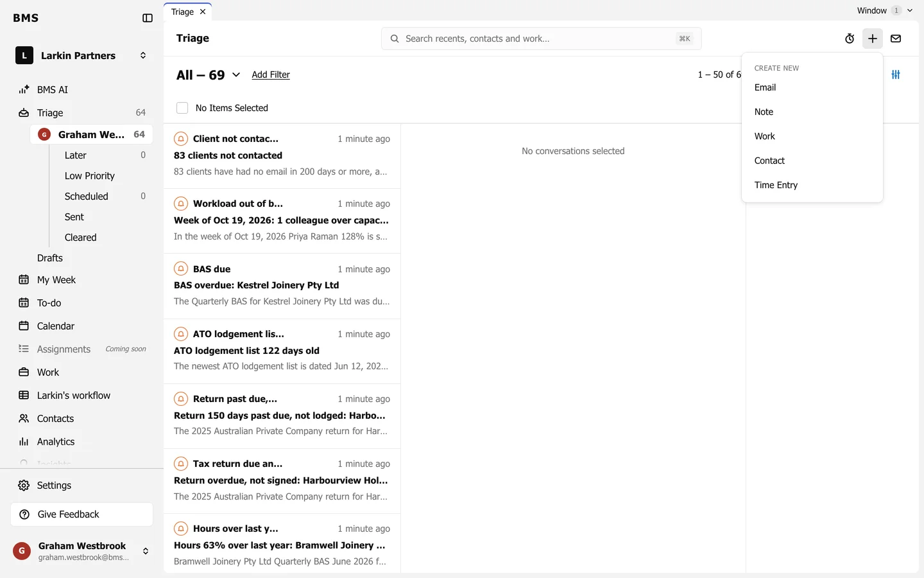
Task: Open the Work section in sidebar
Action: [x=82, y=372]
